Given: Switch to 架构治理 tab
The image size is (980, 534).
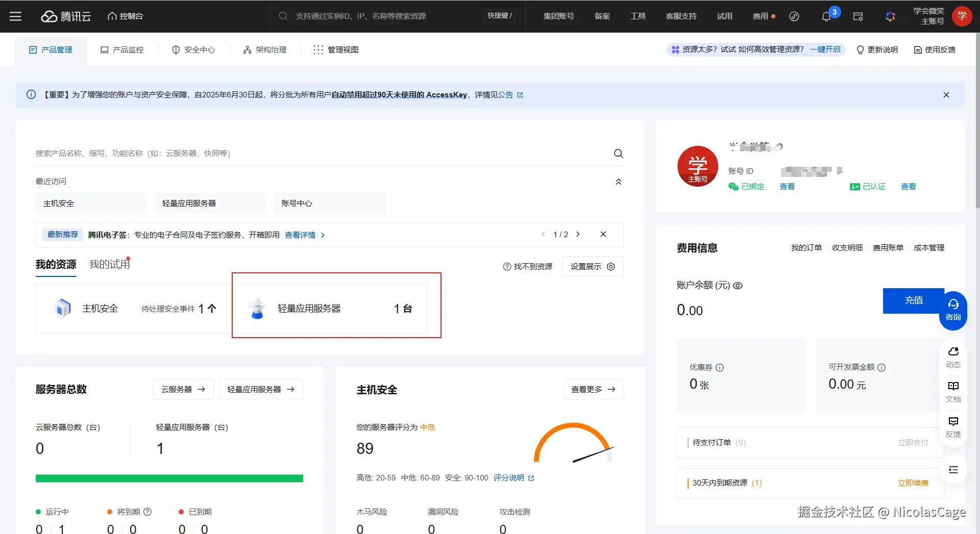Looking at the screenshot, I should [x=265, y=50].
